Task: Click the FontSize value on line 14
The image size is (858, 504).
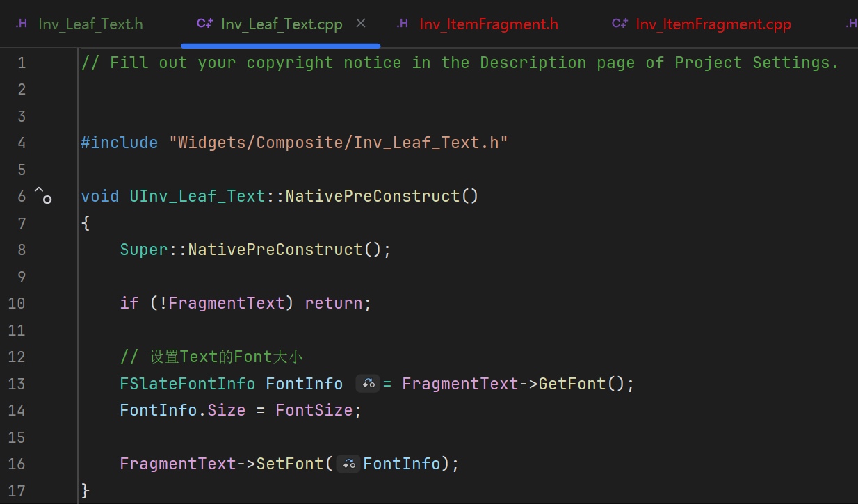Action: [314, 410]
